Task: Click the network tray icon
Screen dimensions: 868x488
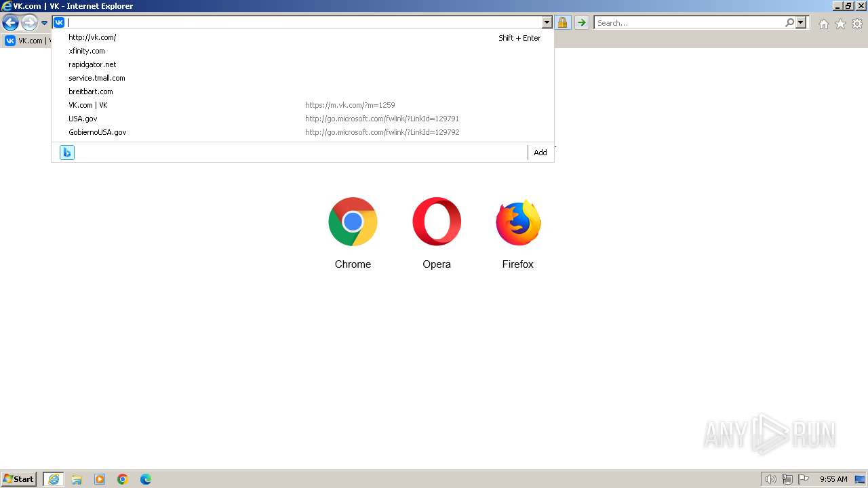Action: [x=787, y=479]
